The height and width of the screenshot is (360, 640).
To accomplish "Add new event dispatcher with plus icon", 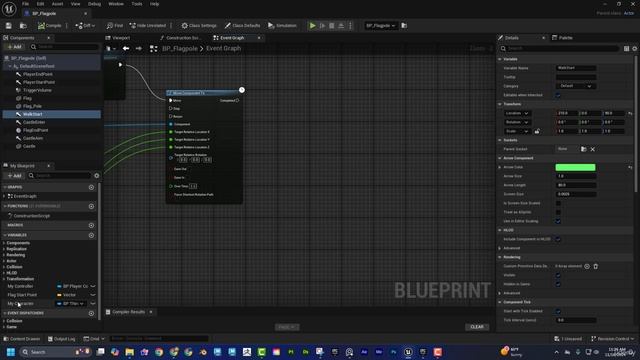I will [x=91, y=313].
